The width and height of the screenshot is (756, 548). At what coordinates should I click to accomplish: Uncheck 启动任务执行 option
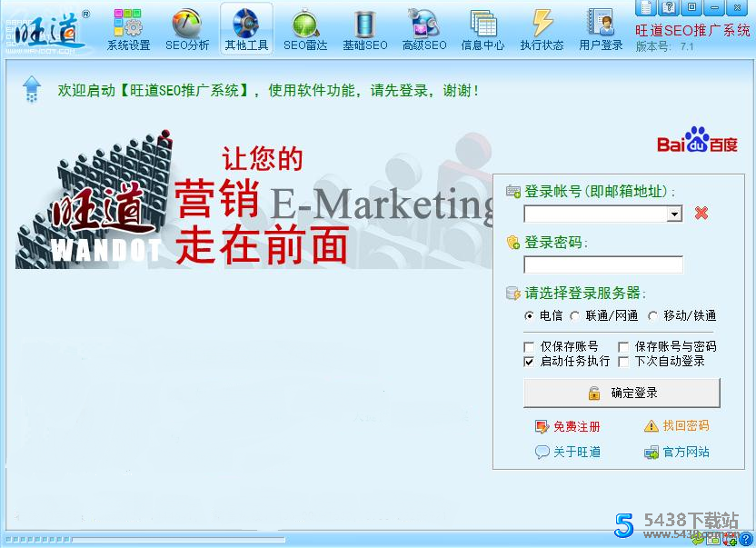tap(529, 361)
